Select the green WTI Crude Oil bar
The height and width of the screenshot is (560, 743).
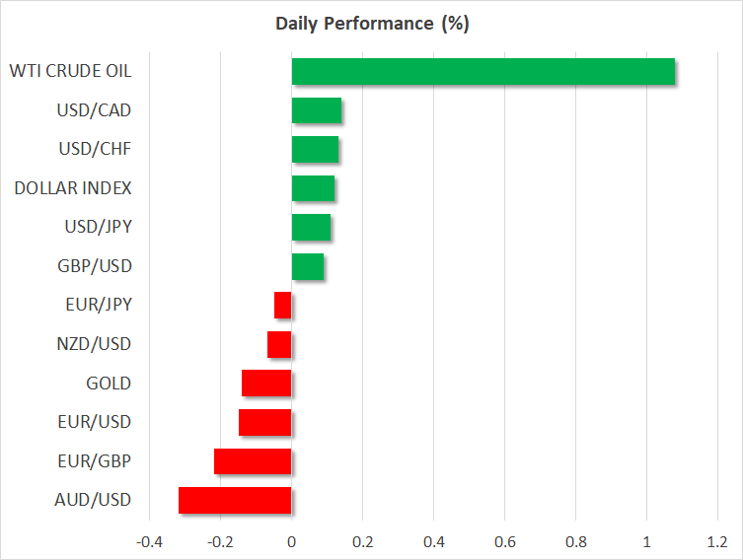(483, 71)
